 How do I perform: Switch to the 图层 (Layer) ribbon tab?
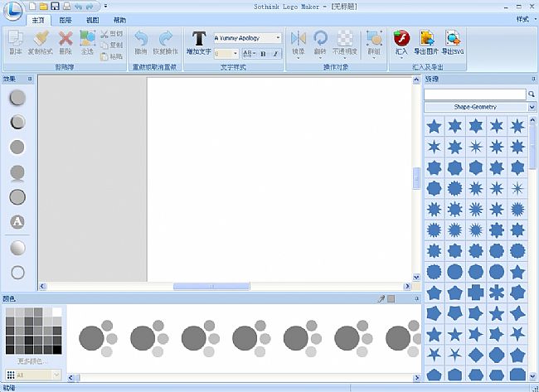[66, 18]
